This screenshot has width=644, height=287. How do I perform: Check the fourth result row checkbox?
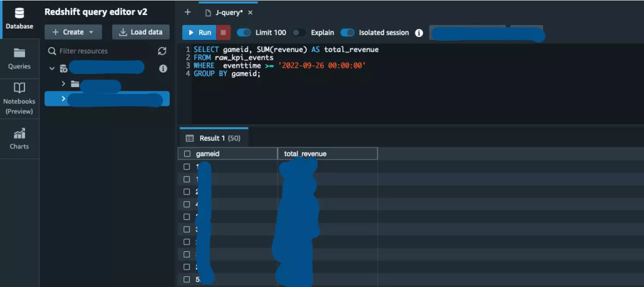[x=187, y=204]
